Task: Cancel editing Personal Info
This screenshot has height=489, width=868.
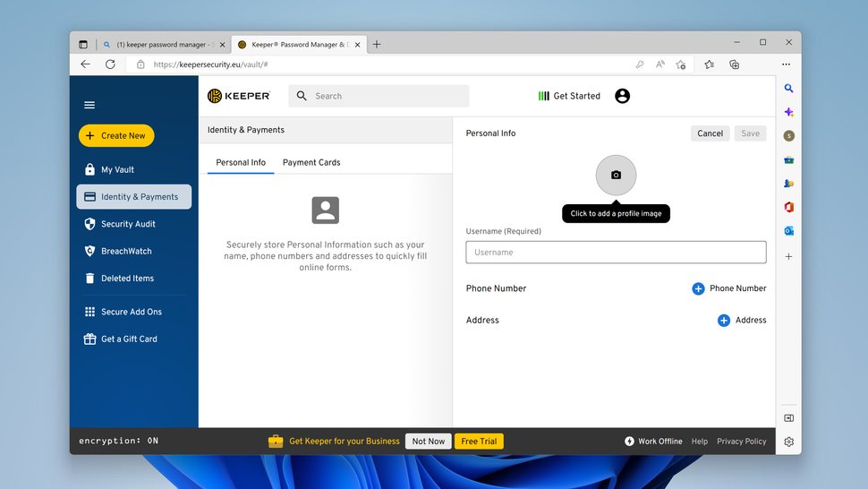Action: (x=710, y=133)
